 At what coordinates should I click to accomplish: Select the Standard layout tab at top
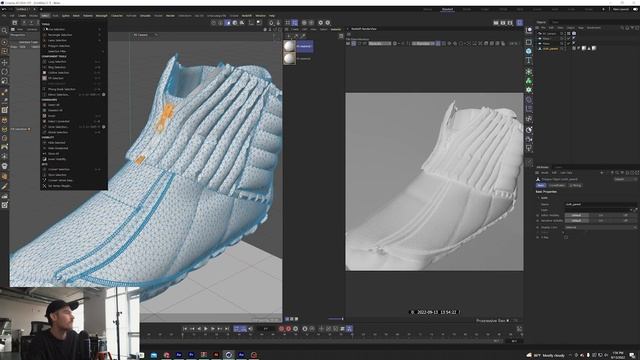coord(447,9)
